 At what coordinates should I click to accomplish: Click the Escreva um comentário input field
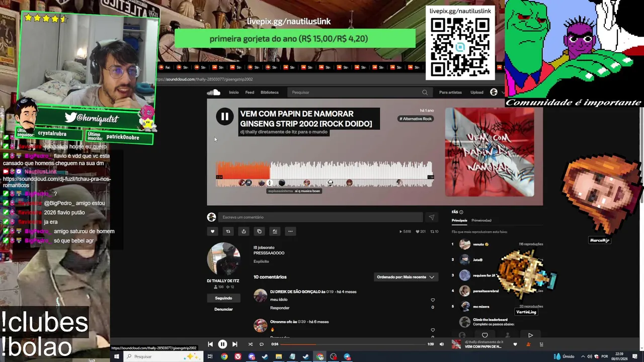[320, 217]
